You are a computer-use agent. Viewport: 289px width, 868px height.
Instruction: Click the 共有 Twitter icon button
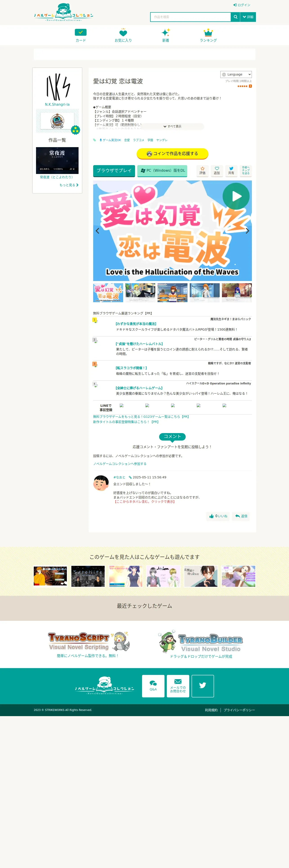pos(231,171)
